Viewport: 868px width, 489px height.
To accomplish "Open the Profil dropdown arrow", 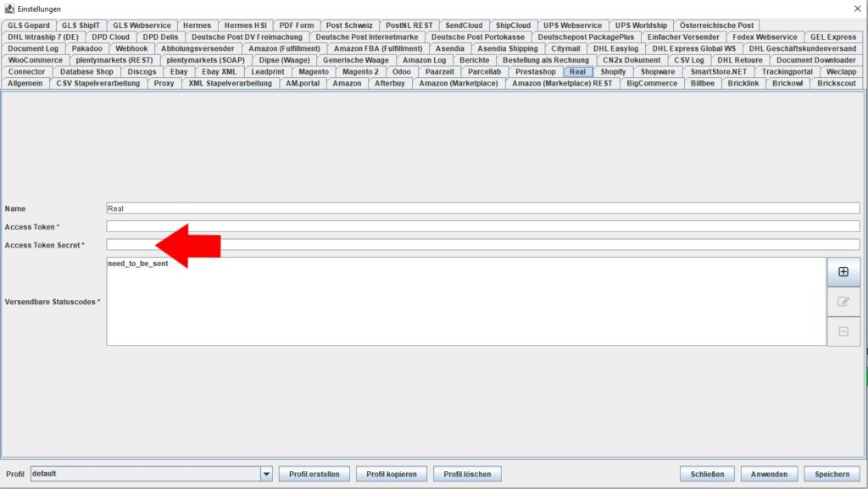I will tap(266, 474).
